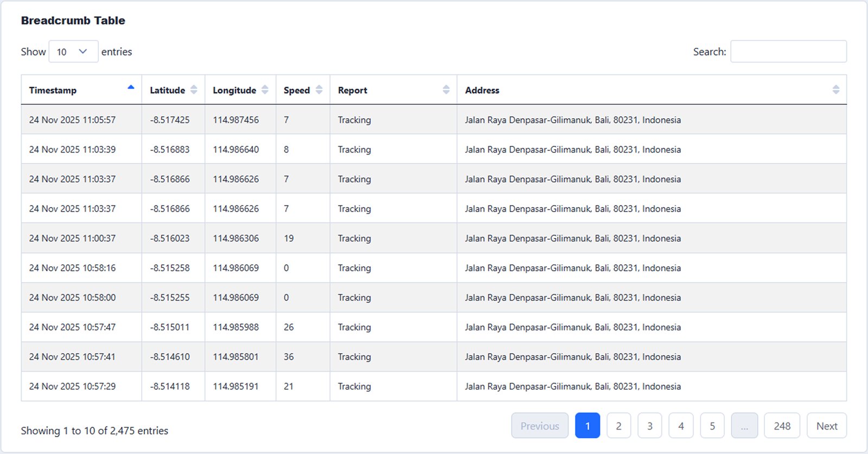
Task: Go to page 2
Action: 618,426
